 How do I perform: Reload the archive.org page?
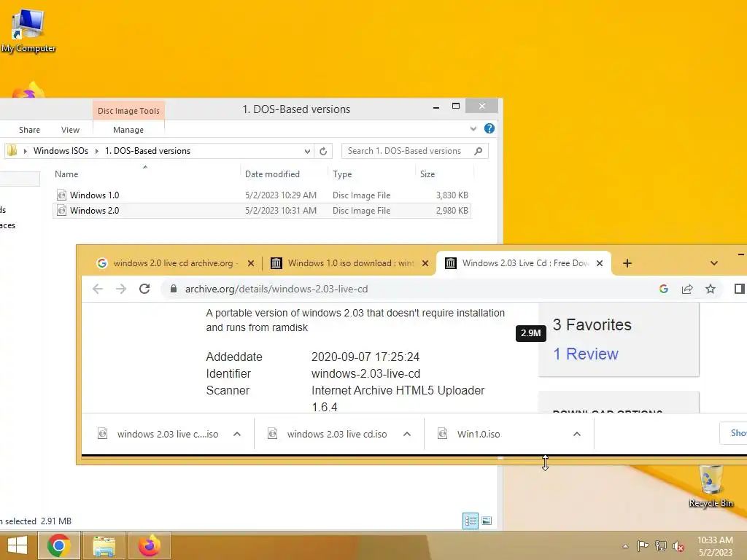144,289
